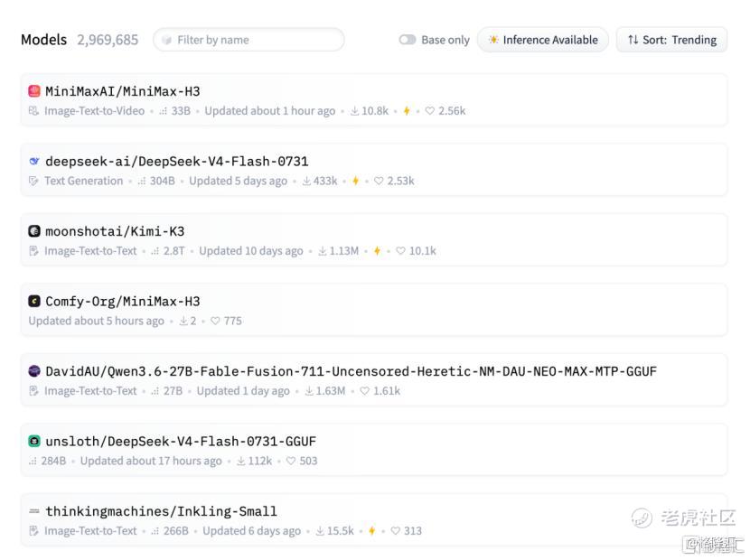Open the Sort: Trending dropdown
Screen dimensions: 750x560
tap(671, 40)
